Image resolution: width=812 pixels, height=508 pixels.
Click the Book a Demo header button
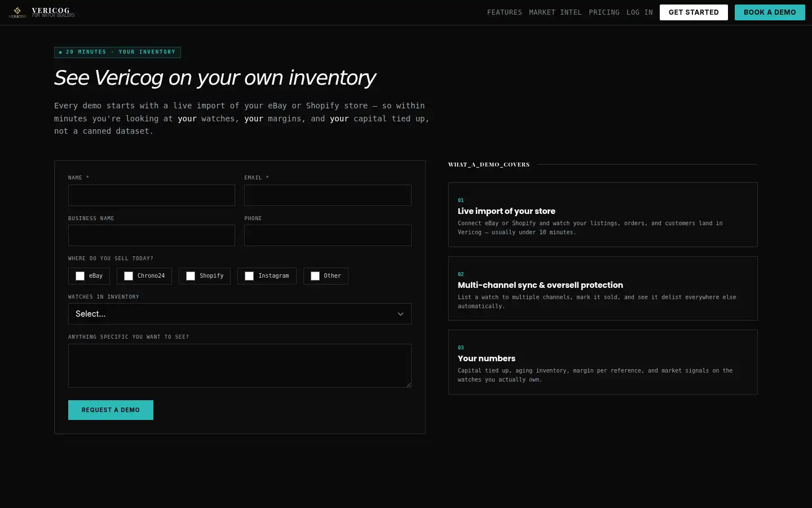coord(770,12)
